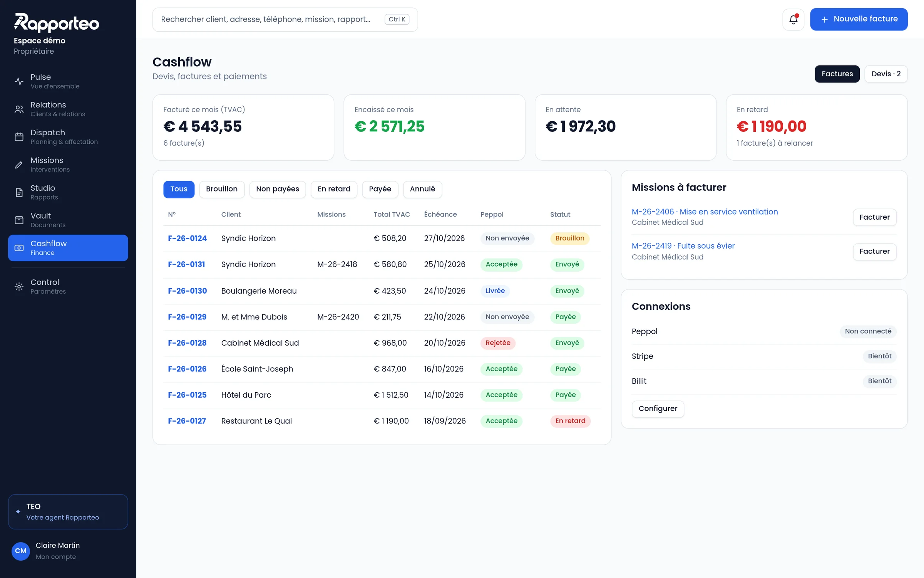Click the Brouillon status badge
The height and width of the screenshot is (578, 924).
pos(570,239)
